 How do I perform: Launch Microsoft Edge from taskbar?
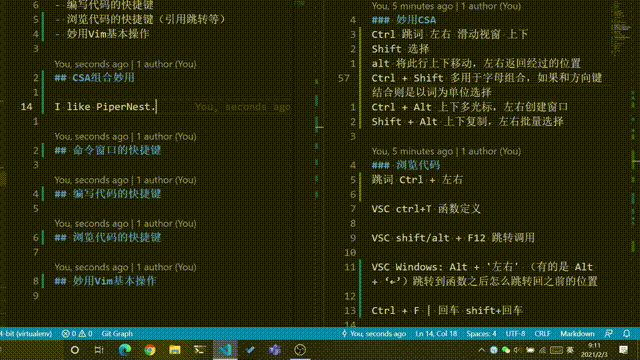pyautogui.click(x=124, y=350)
